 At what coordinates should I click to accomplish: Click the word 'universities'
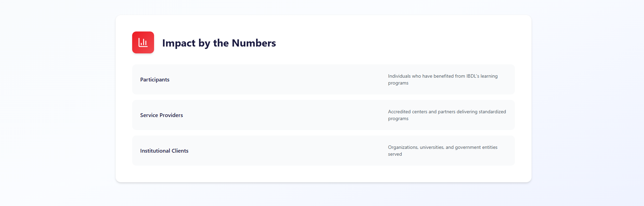click(x=432, y=147)
